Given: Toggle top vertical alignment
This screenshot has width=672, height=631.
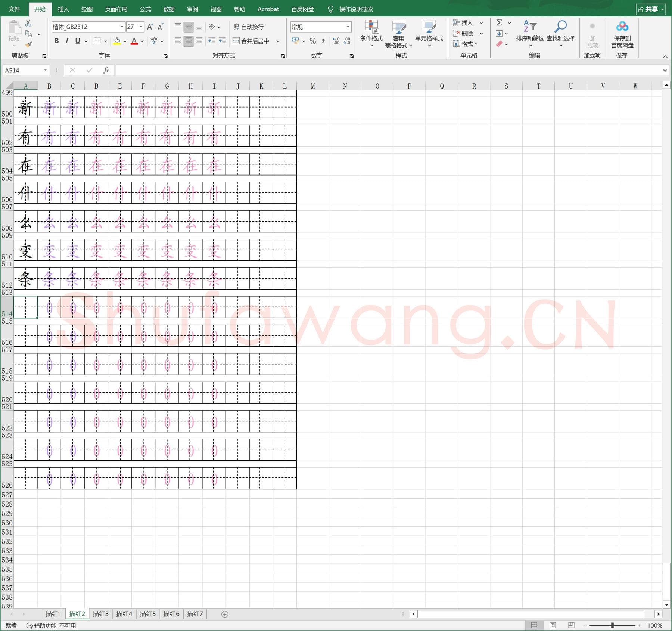Looking at the screenshot, I should click(x=178, y=27).
